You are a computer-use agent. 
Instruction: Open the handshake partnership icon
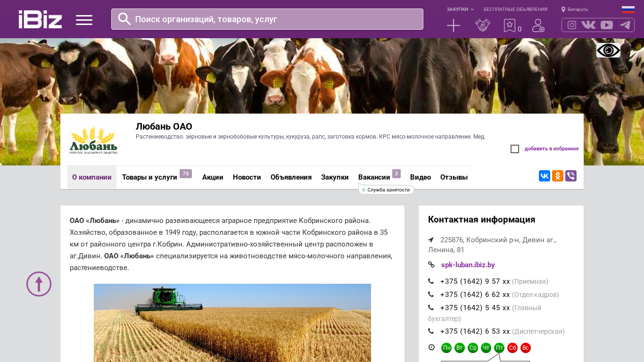(x=482, y=25)
